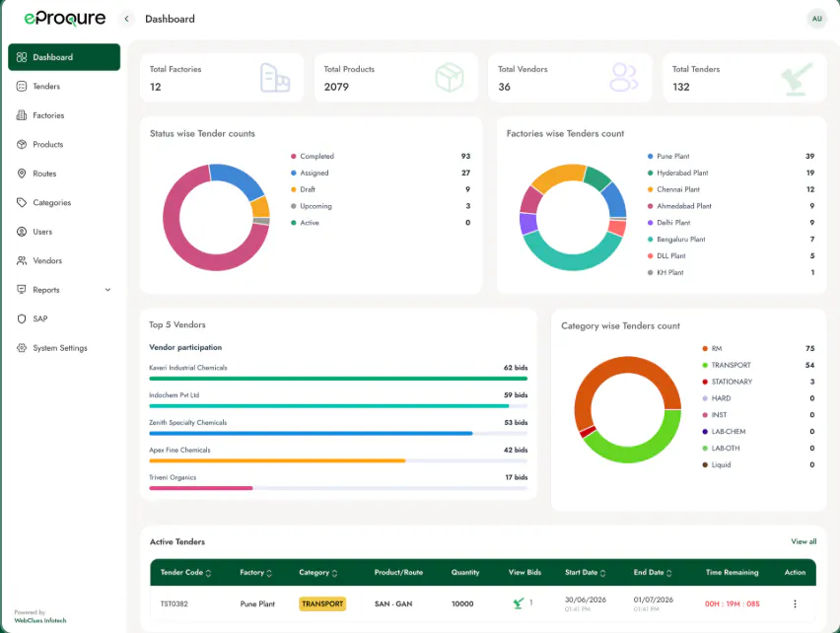Toggle STATIONARY legend entry
840x633 pixels.
click(727, 382)
